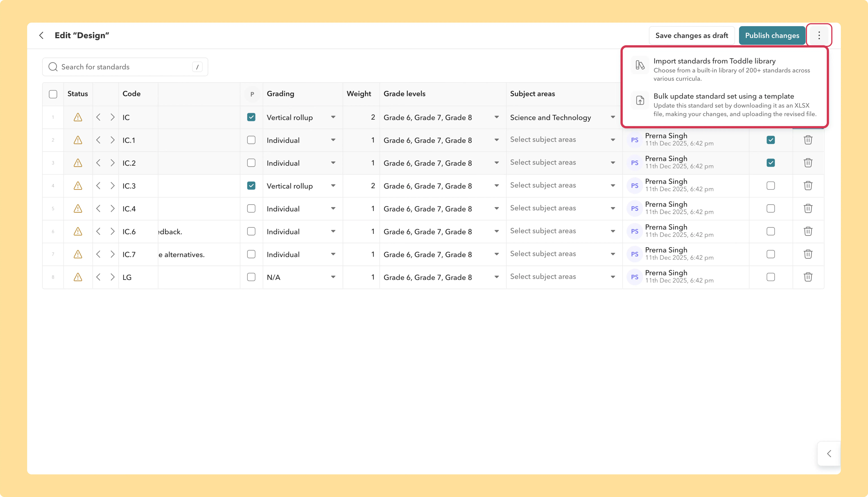Go back from Edit Design page

tap(41, 35)
